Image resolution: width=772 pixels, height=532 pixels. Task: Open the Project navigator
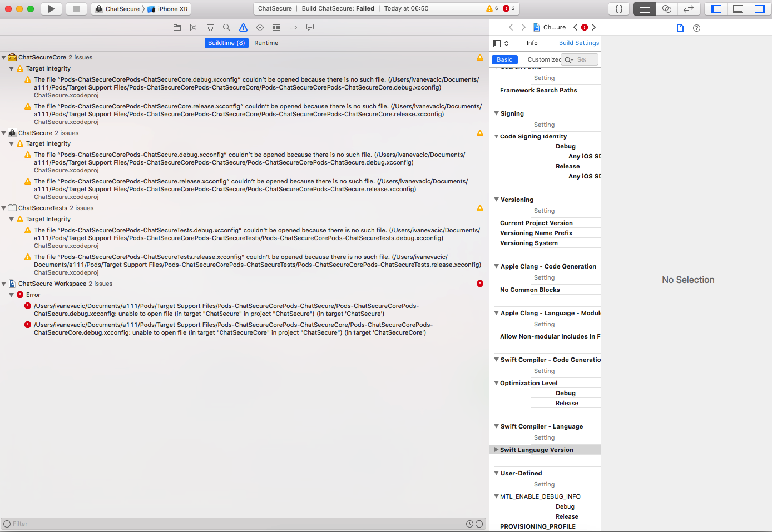tap(177, 27)
